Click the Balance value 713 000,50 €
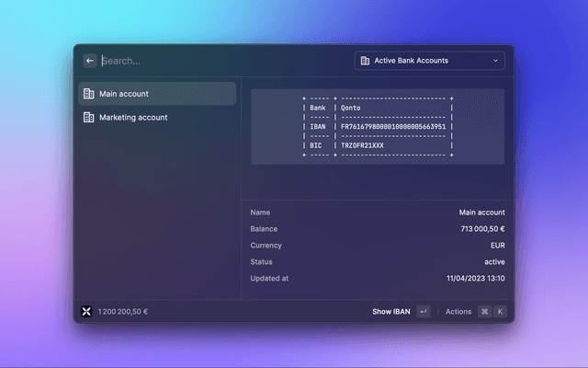588x368 pixels. click(482, 229)
